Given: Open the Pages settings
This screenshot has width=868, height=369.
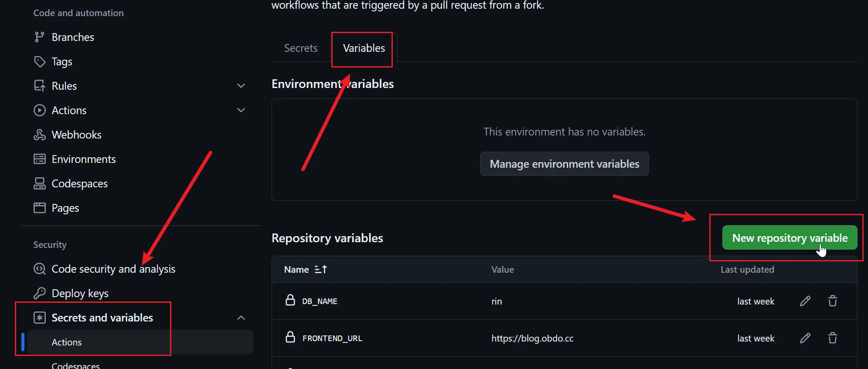Looking at the screenshot, I should [x=65, y=208].
